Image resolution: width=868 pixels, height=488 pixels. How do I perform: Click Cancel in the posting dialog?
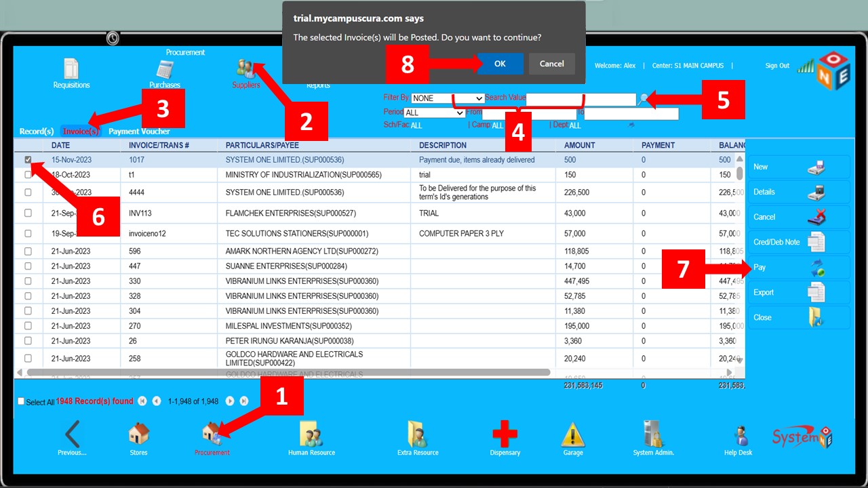point(551,64)
